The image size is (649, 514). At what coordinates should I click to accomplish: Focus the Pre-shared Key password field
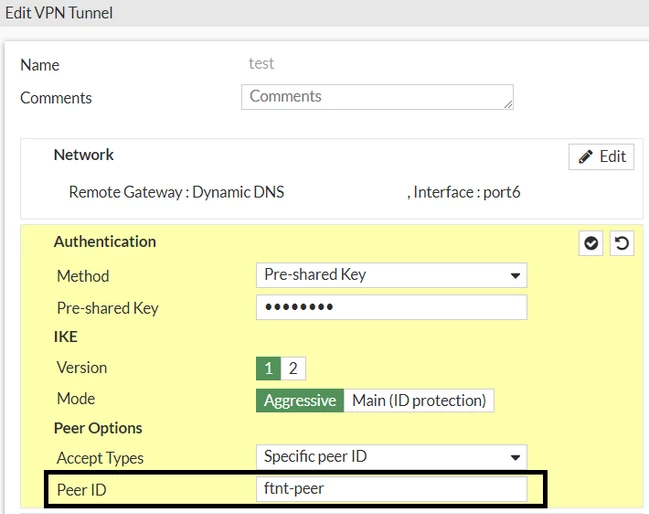[392, 307]
